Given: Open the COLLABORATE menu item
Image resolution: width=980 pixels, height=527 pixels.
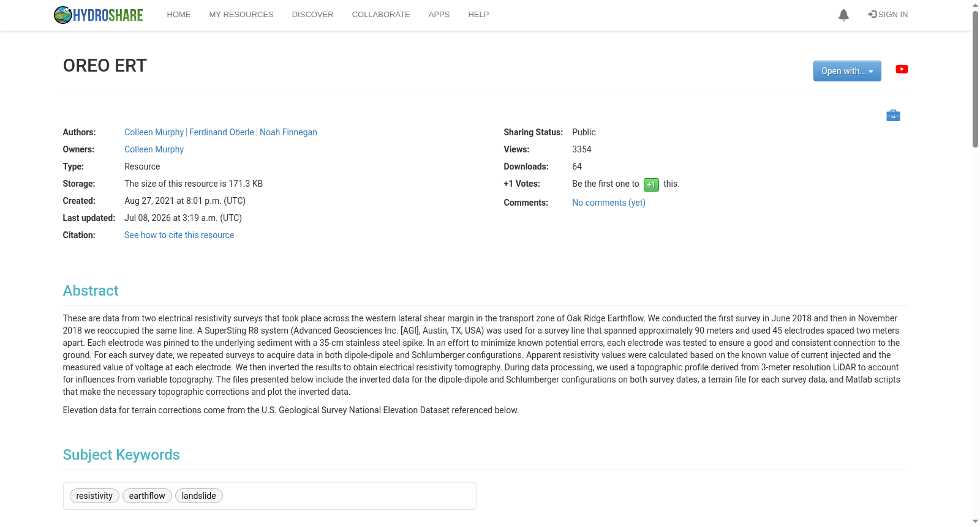Looking at the screenshot, I should [381, 15].
